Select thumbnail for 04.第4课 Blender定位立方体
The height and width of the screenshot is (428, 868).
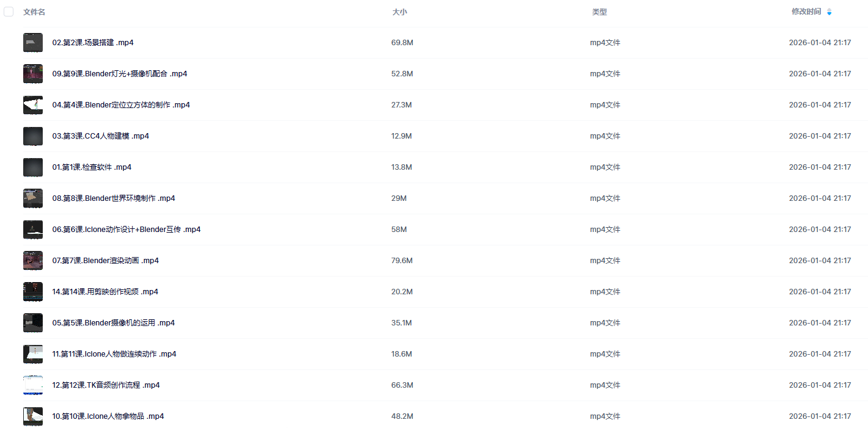click(x=33, y=105)
